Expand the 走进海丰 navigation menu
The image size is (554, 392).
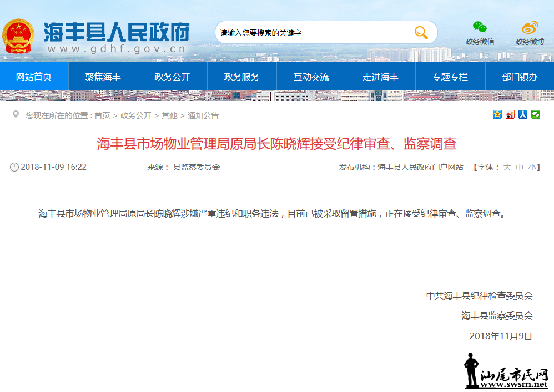pyautogui.click(x=380, y=77)
